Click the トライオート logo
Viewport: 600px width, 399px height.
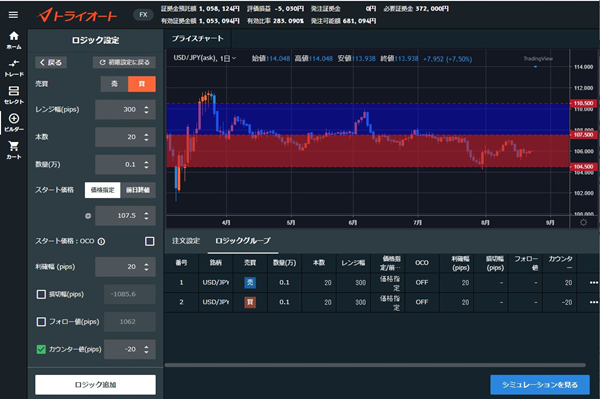[77, 15]
